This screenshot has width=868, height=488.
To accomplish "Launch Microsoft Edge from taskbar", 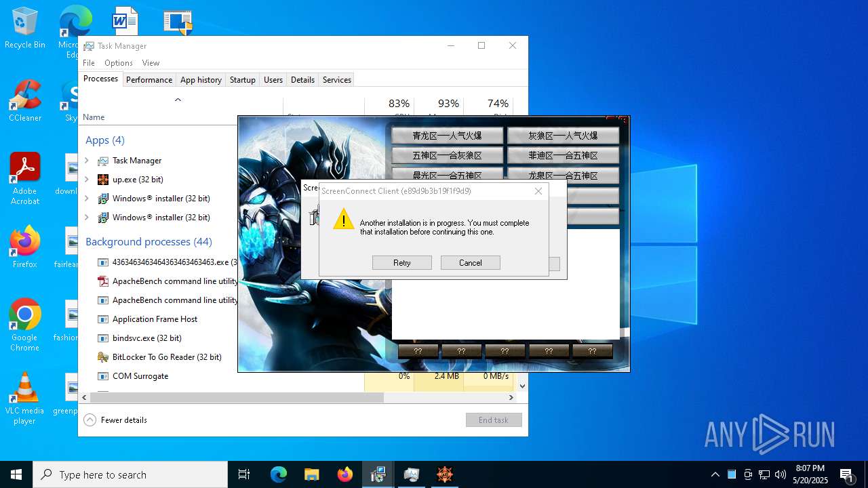I will 279,474.
